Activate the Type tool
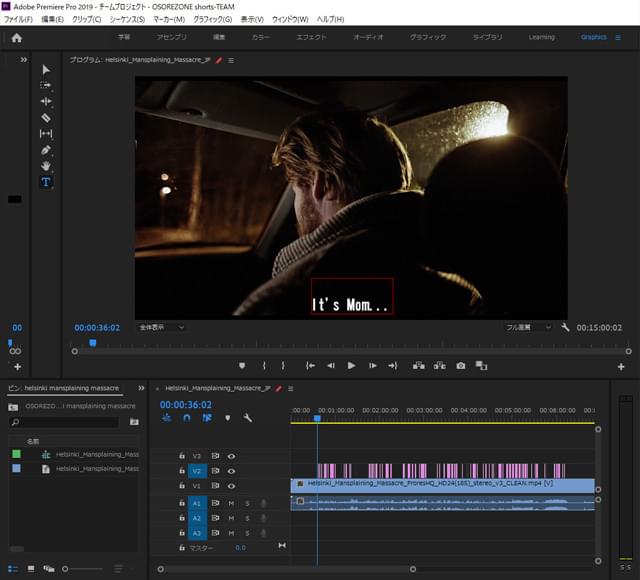The width and height of the screenshot is (640, 580). coord(46,182)
